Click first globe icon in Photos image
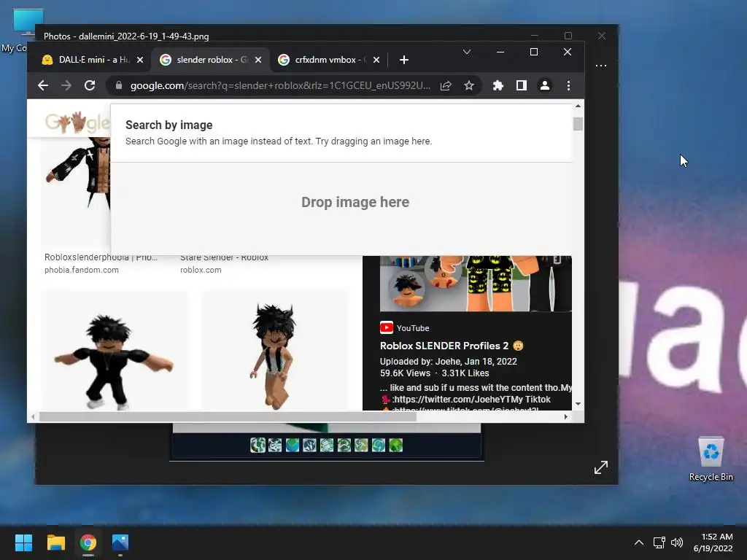This screenshot has width=747, height=560. coord(258,446)
